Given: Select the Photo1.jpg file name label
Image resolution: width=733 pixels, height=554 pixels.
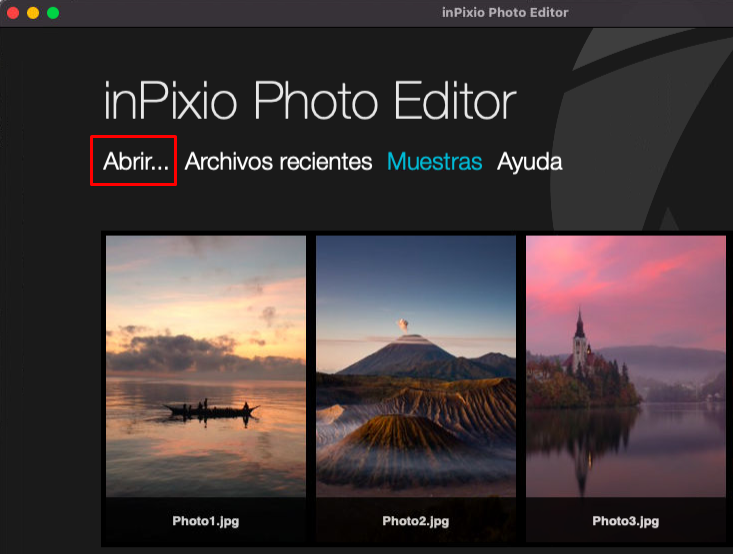Looking at the screenshot, I should click(x=206, y=521).
